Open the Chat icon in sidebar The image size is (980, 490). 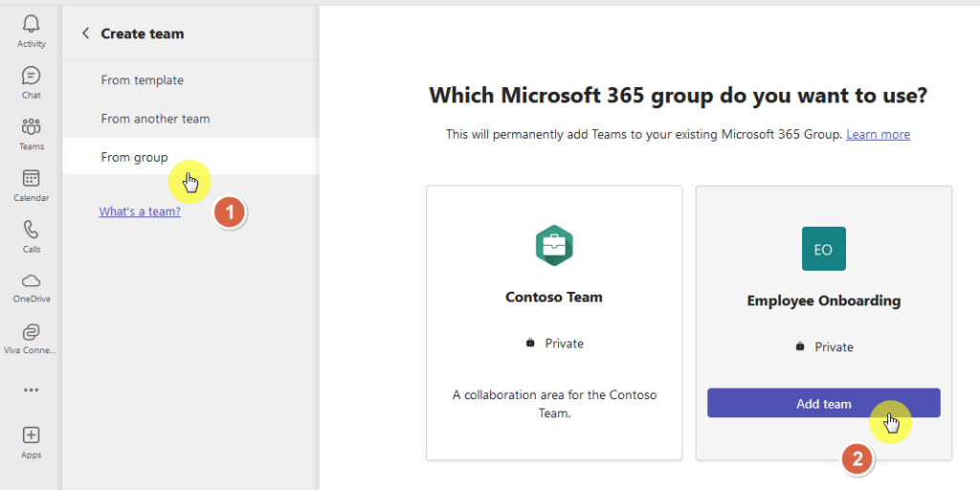tap(31, 76)
